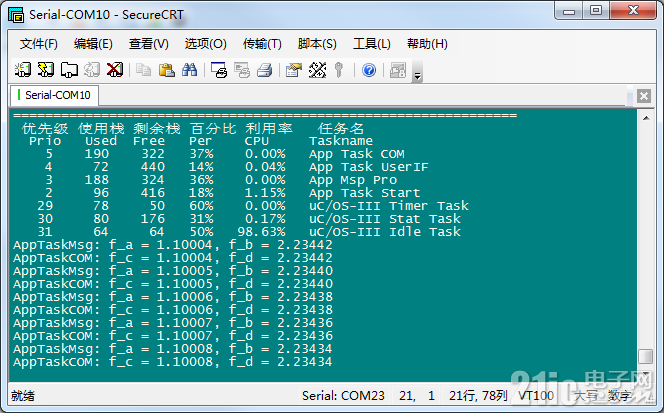The image size is (664, 413).
Task: Click 'uC/OS-III Idle Task' row text
Action: [x=385, y=232]
